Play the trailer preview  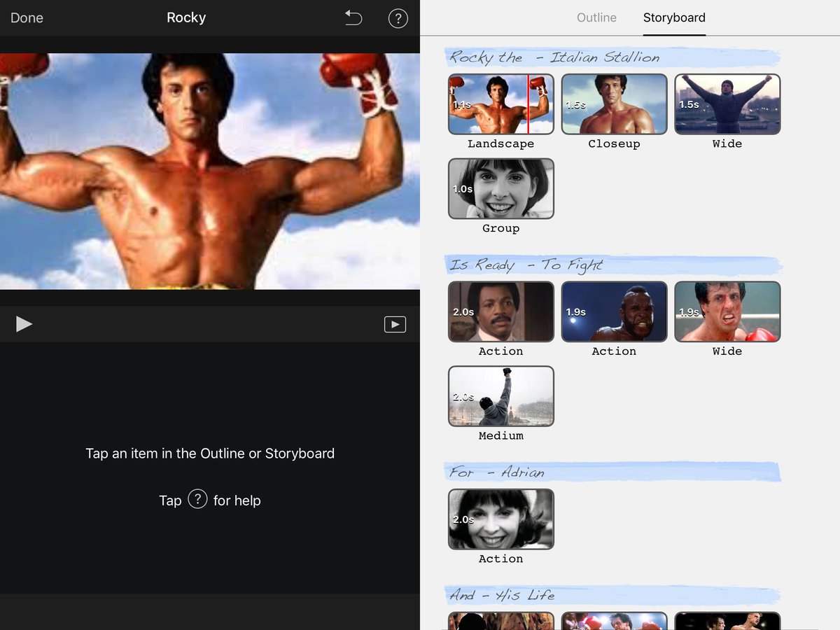pyautogui.click(x=24, y=324)
